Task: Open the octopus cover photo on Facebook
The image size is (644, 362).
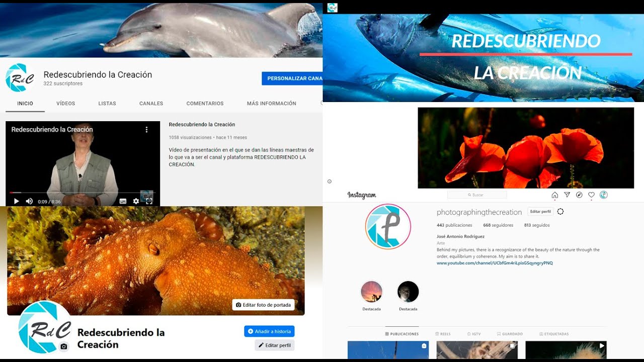Action: [156, 260]
